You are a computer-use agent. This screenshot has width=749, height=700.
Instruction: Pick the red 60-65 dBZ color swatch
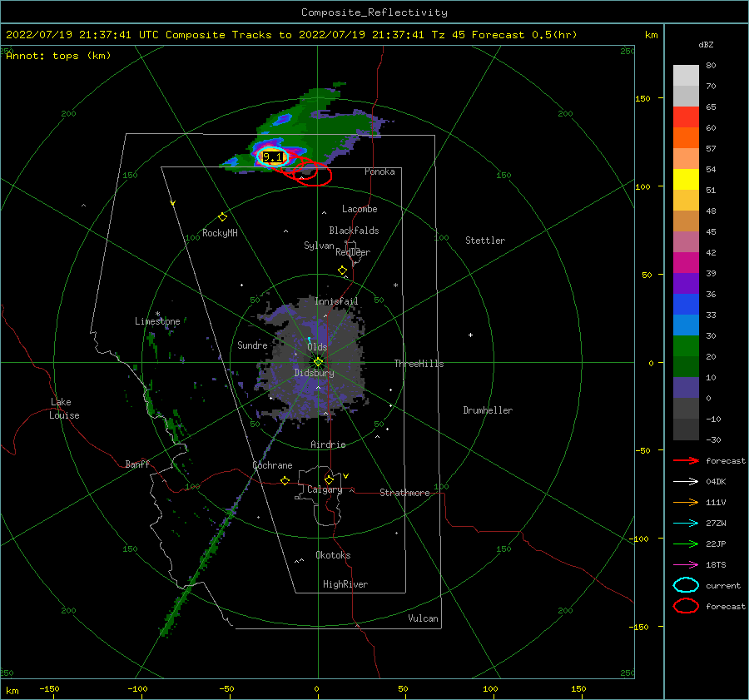tap(686, 117)
